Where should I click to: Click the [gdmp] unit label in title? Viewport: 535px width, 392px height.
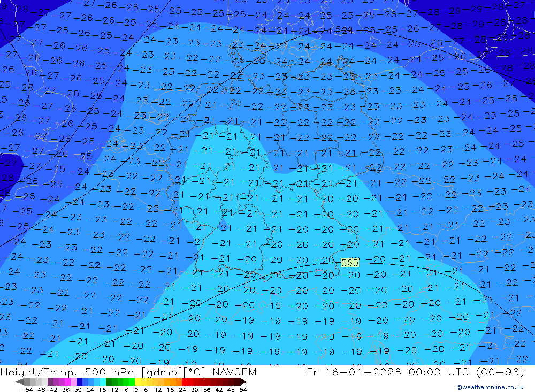click(156, 372)
